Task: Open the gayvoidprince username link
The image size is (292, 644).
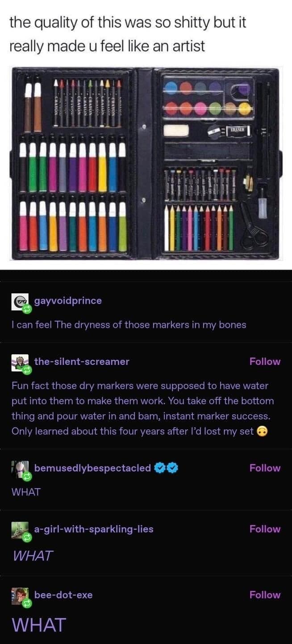Action: pos(68,301)
